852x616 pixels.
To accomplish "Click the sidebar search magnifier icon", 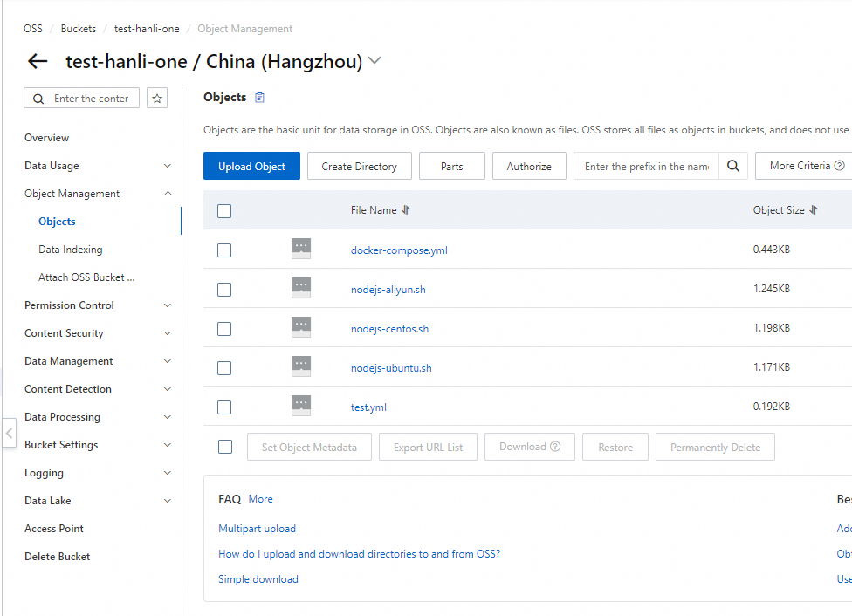I will [x=38, y=99].
